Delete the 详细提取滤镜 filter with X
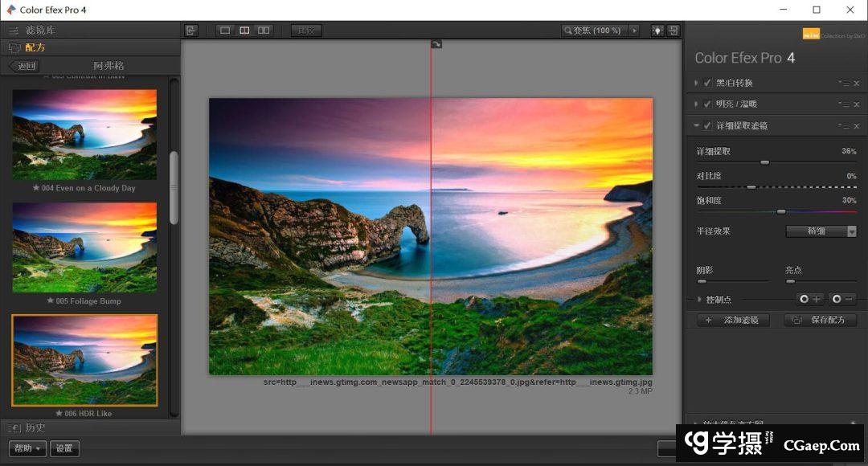This screenshot has width=868, height=466. coord(856,125)
